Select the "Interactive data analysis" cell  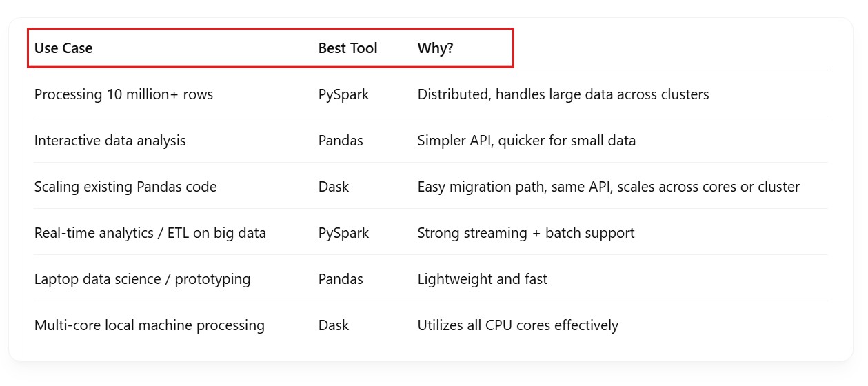[x=110, y=141]
